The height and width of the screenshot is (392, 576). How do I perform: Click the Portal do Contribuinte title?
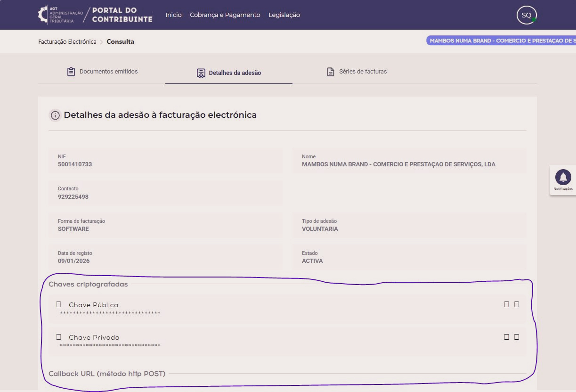click(122, 15)
